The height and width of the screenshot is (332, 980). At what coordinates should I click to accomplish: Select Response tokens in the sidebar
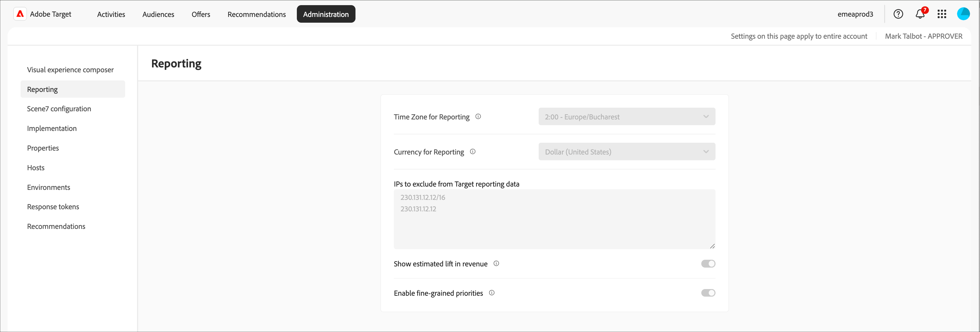coord(53,207)
